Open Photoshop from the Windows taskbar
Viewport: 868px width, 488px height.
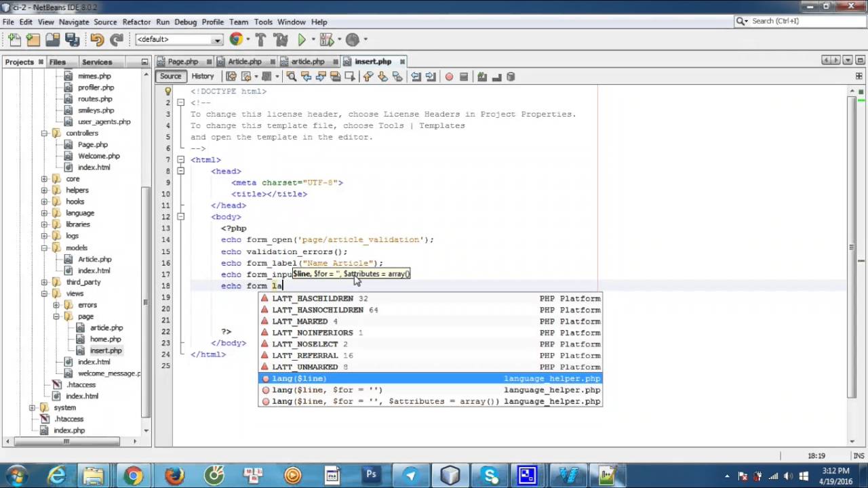point(371,475)
